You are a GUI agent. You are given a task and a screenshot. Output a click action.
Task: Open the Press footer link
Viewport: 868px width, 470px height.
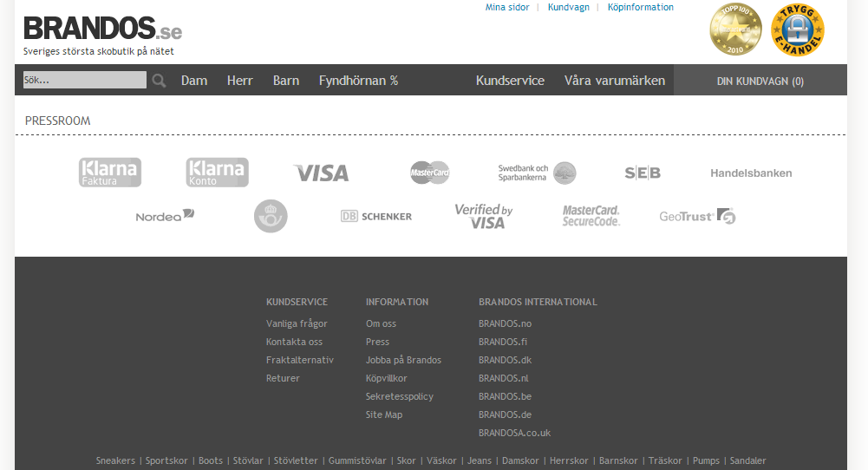point(377,343)
